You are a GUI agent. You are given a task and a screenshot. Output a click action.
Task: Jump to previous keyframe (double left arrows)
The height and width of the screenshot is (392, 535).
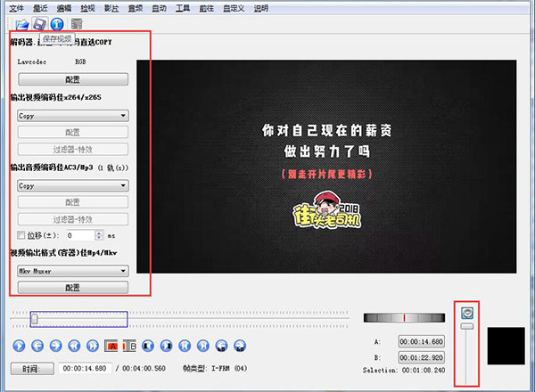74,346
